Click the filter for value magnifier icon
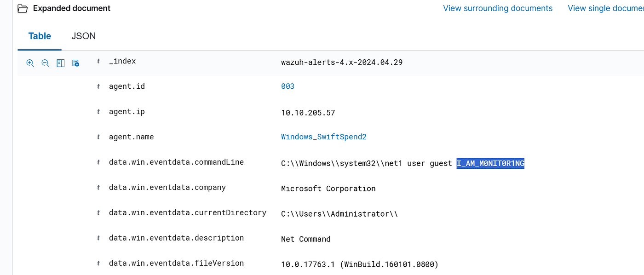 [x=30, y=63]
